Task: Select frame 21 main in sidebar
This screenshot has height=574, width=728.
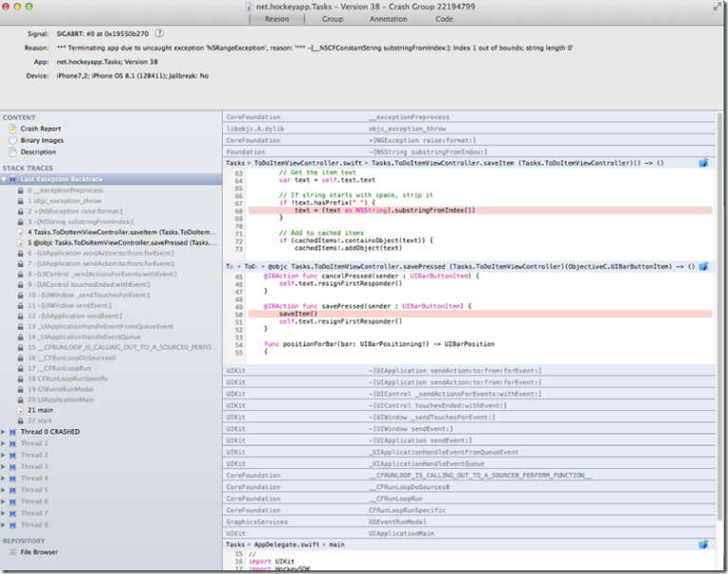Action: pyautogui.click(x=41, y=409)
